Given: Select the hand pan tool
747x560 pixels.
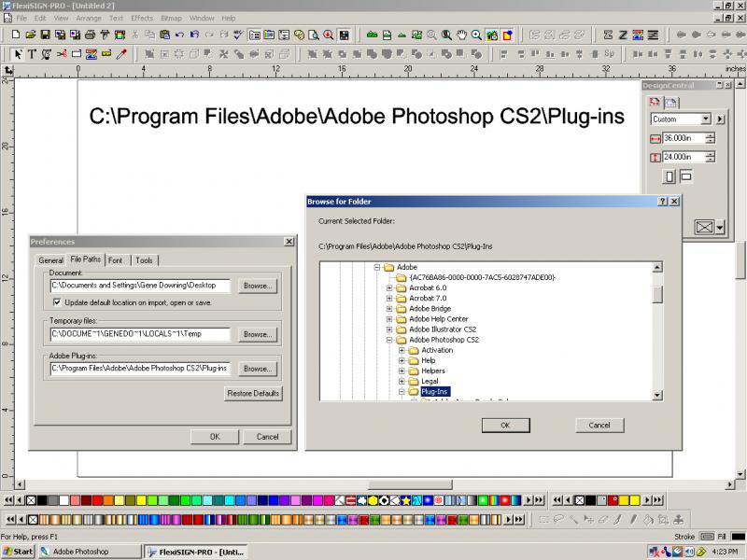Looking at the screenshot, I should pos(461,35).
